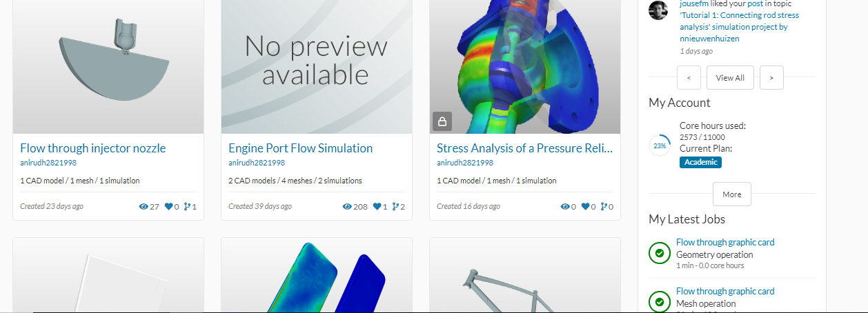
Task: Click fork icon on injector nozzle card
Action: coord(186,206)
